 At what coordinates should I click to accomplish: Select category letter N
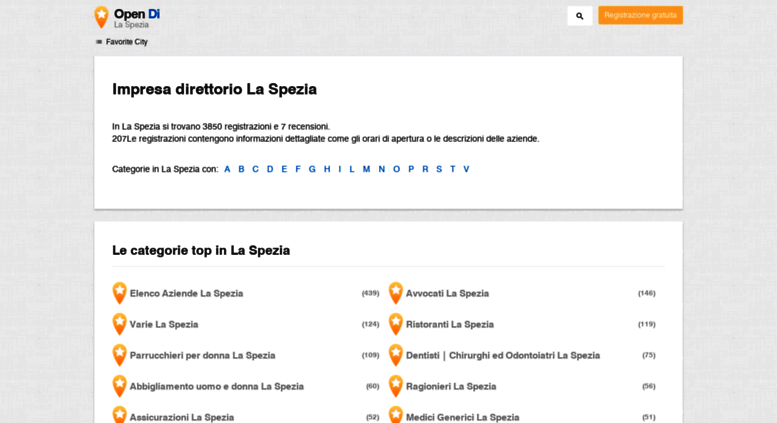click(382, 169)
